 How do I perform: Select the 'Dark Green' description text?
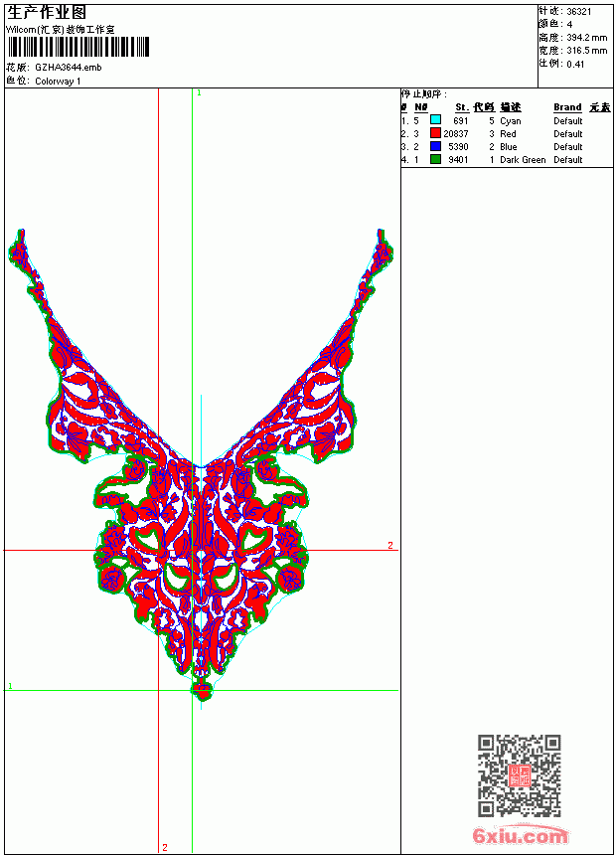pos(523,160)
